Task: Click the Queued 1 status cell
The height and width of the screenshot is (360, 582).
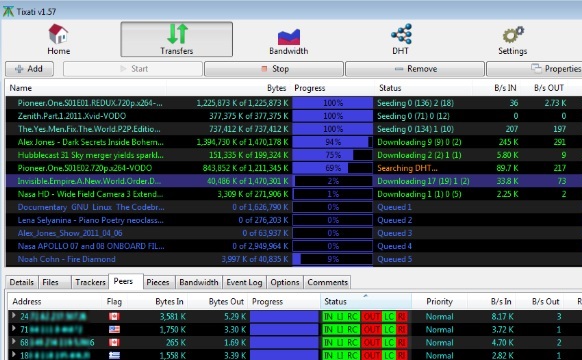Action: pos(394,207)
